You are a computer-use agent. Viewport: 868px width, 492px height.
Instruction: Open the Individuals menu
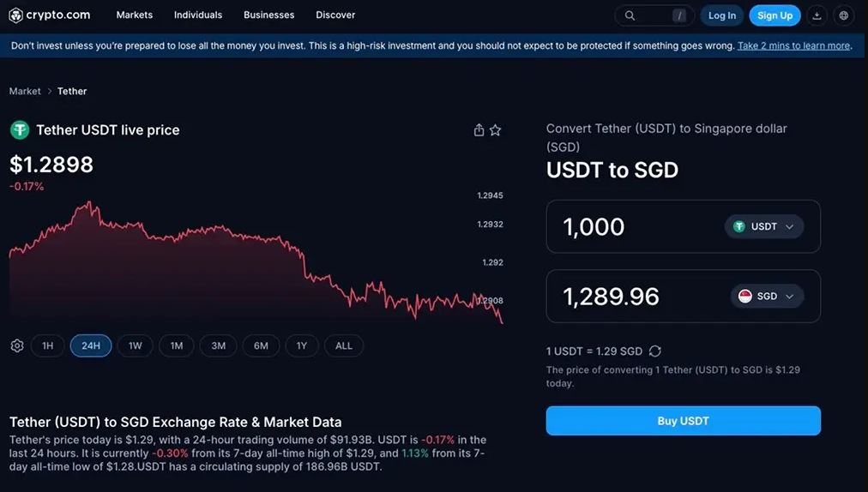tap(198, 15)
